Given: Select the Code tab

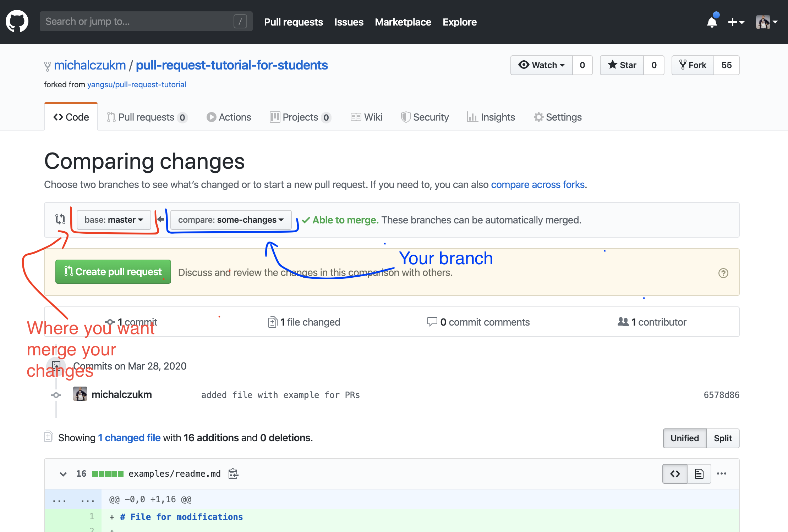Looking at the screenshot, I should (x=71, y=117).
